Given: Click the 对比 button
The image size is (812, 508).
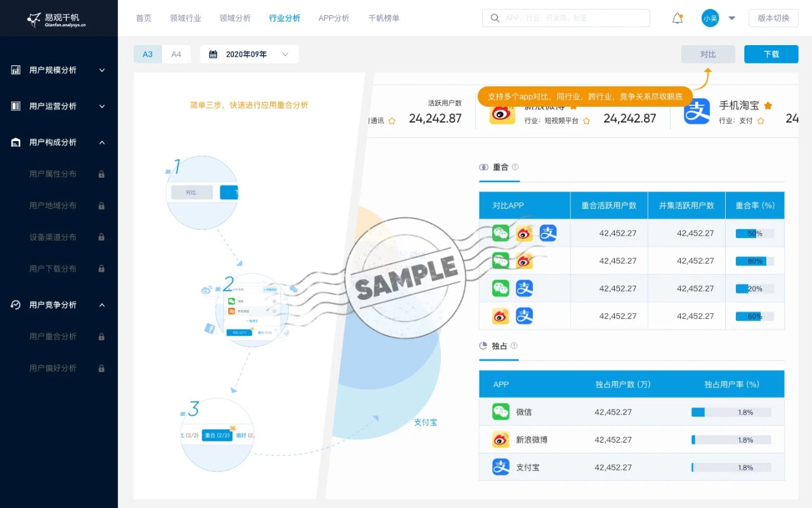Looking at the screenshot, I should point(708,54).
